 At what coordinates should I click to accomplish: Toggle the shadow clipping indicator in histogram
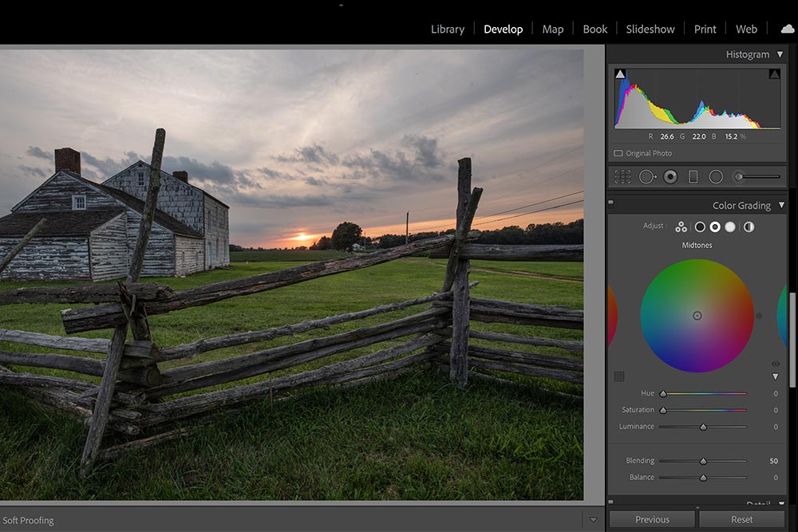(620, 74)
